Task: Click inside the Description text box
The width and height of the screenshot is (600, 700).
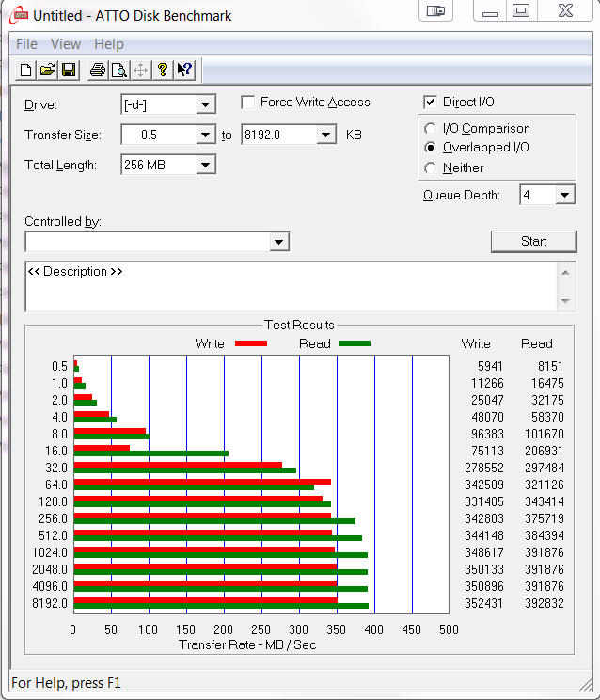Action: 282,287
